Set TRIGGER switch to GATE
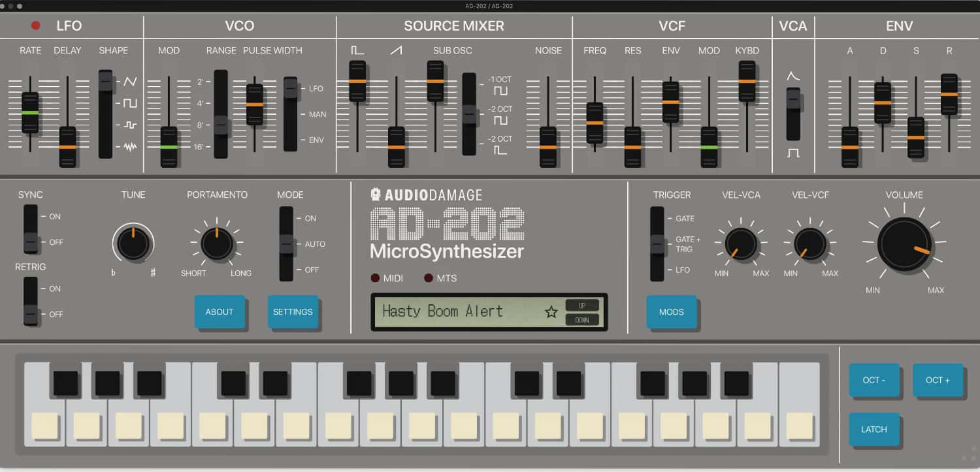Image resolution: width=980 pixels, height=472 pixels. pos(685,219)
